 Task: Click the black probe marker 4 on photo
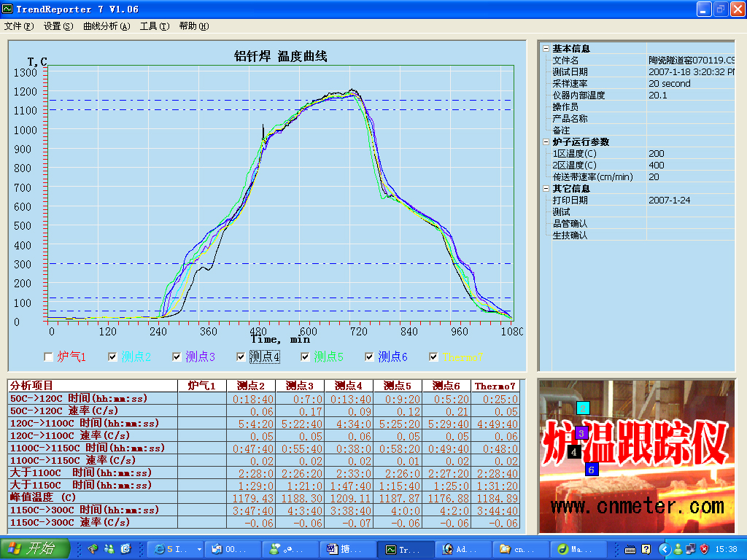[574, 452]
